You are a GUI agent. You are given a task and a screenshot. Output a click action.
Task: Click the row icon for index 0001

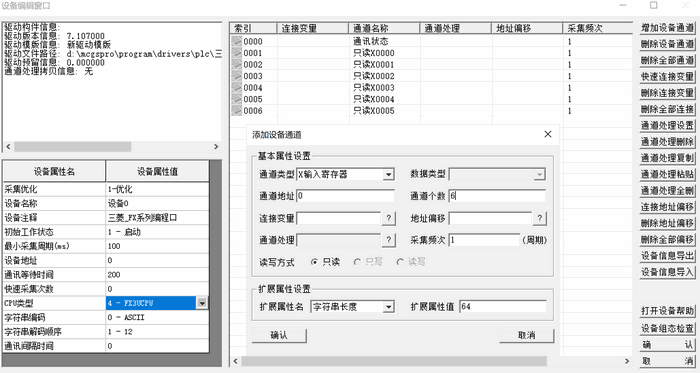[237, 53]
